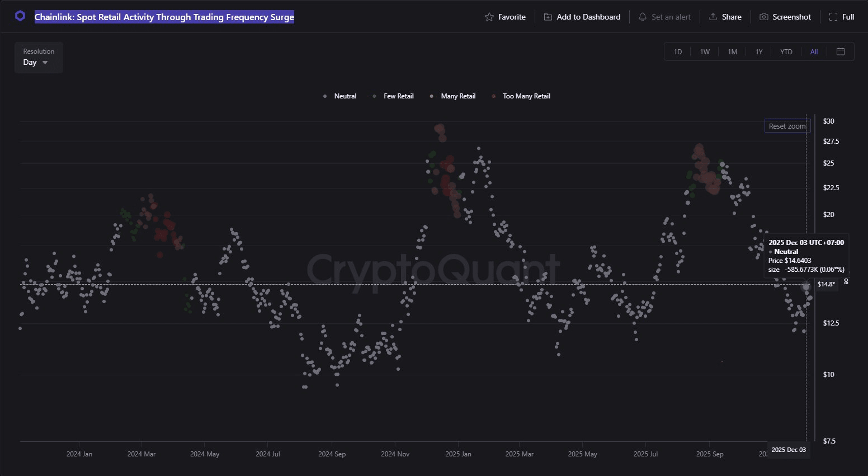Click the $25 price axis label
The image size is (868, 476).
coord(829,163)
